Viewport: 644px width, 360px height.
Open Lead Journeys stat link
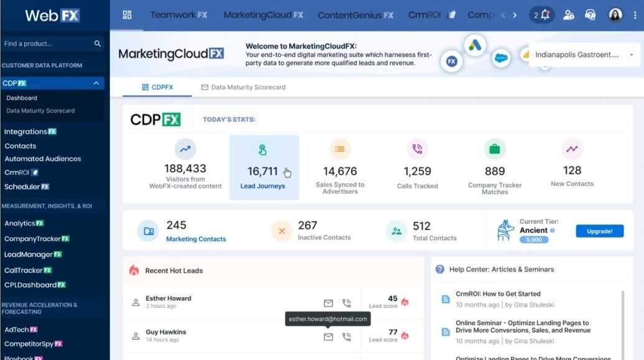(262, 186)
